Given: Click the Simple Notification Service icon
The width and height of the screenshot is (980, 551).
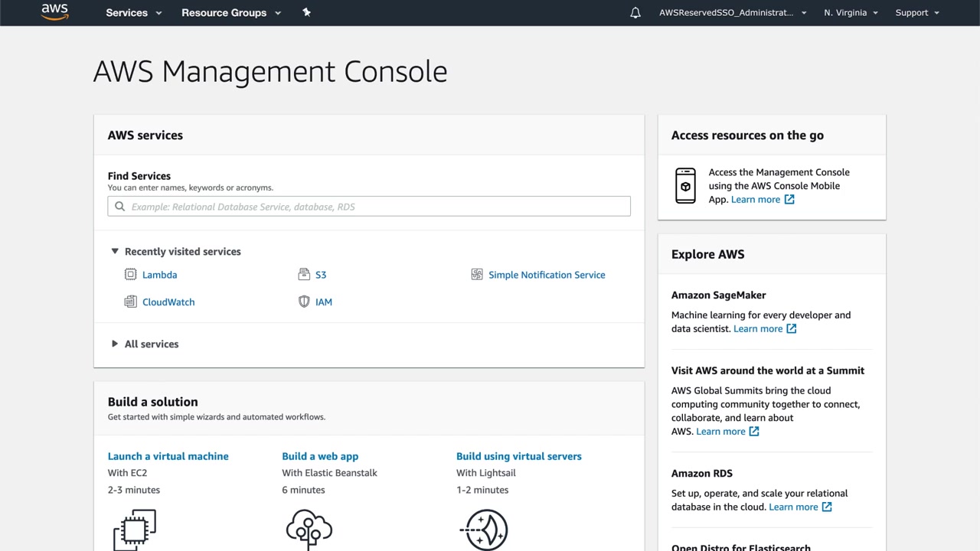Looking at the screenshot, I should (x=477, y=275).
